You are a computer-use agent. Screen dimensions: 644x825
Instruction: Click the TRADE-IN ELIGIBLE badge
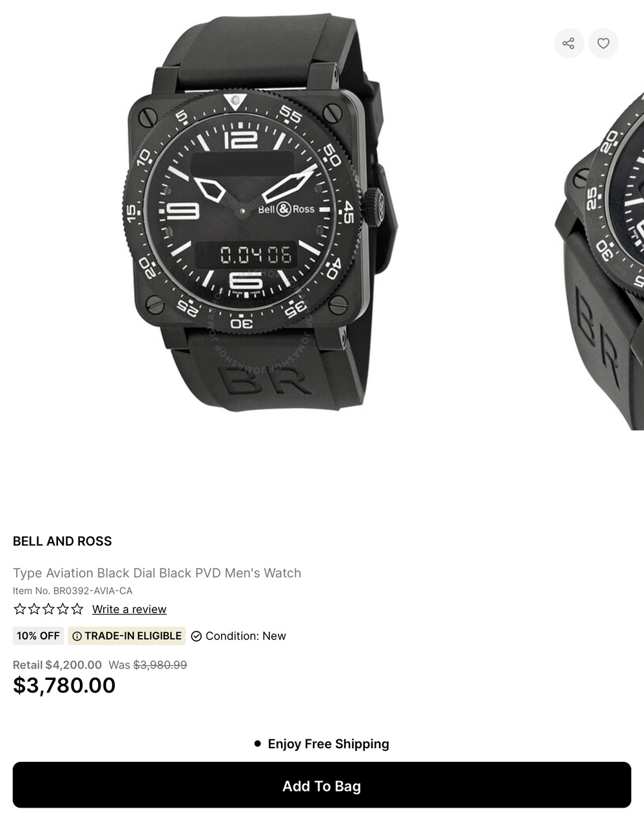click(127, 636)
